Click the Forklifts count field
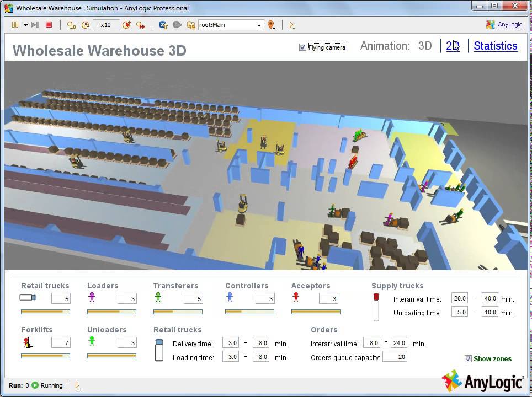The width and height of the screenshot is (532, 397). click(x=61, y=343)
